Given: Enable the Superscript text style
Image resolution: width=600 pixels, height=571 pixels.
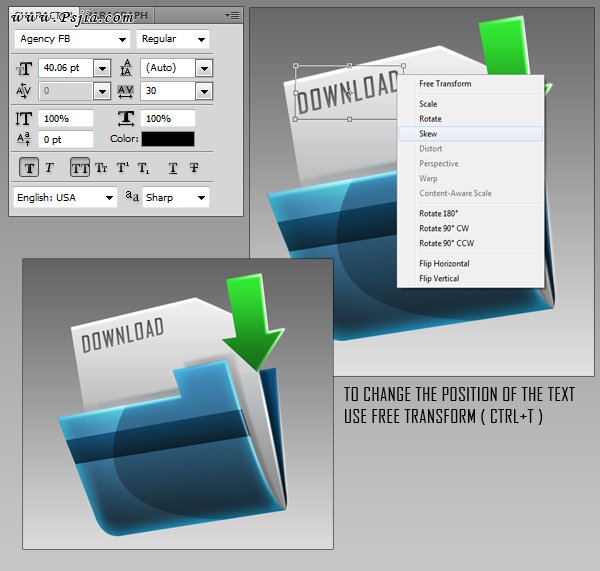Looking at the screenshot, I should 123,168.
